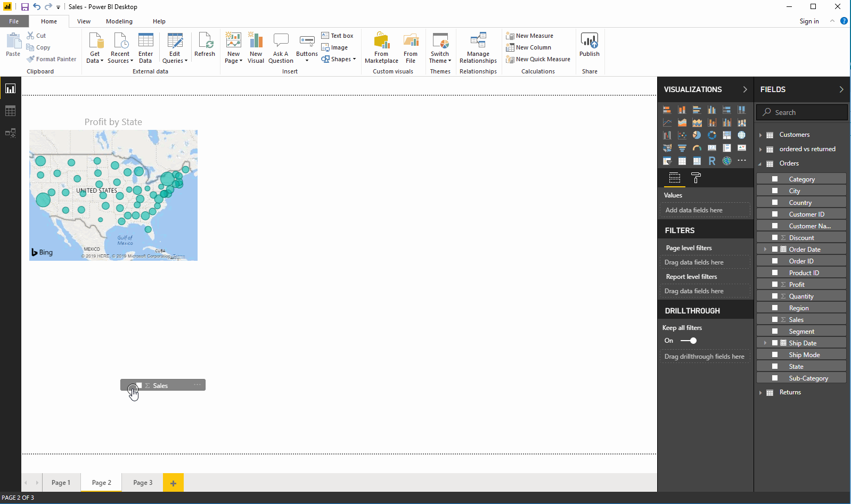Image resolution: width=851 pixels, height=504 pixels.
Task: Insert a Text box
Action: (337, 36)
